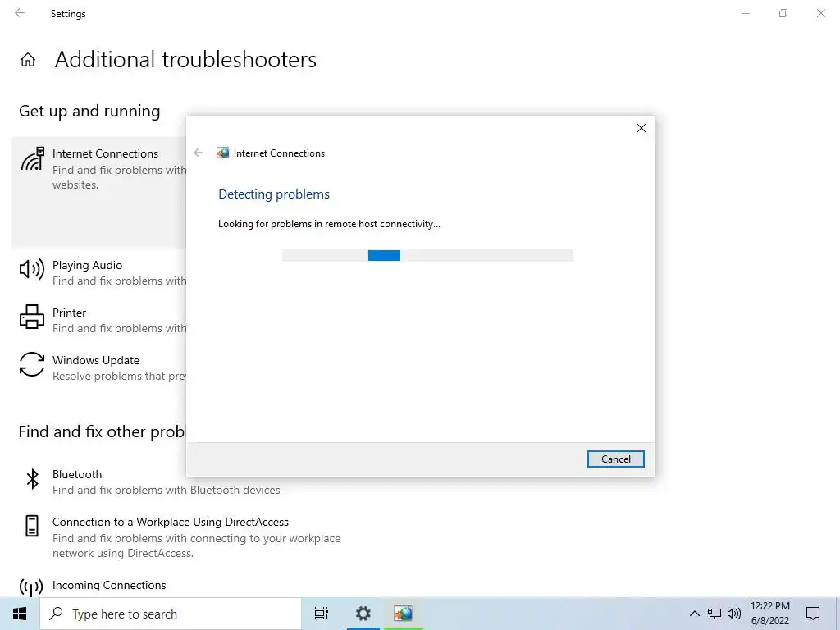Viewport: 840px width, 630px height.
Task: Switch to troubleshooter app on taskbar
Action: click(404, 614)
